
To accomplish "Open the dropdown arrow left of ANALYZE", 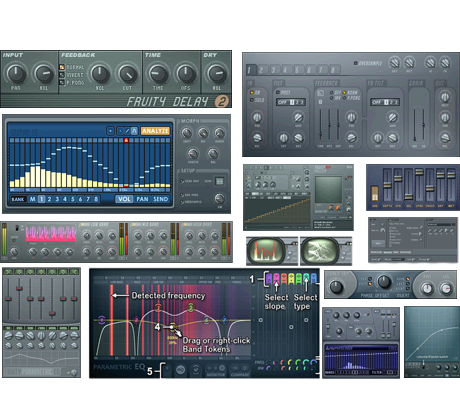I will pyautogui.click(x=110, y=131).
